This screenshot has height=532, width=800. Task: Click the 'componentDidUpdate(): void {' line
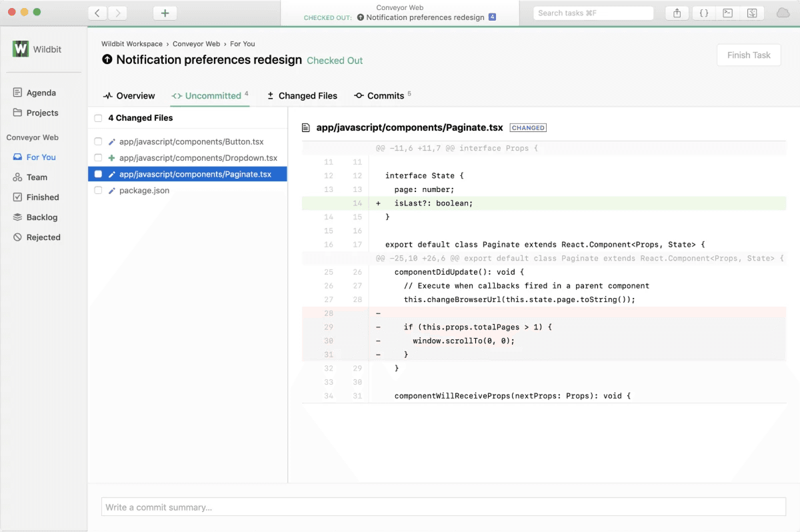[544, 272]
